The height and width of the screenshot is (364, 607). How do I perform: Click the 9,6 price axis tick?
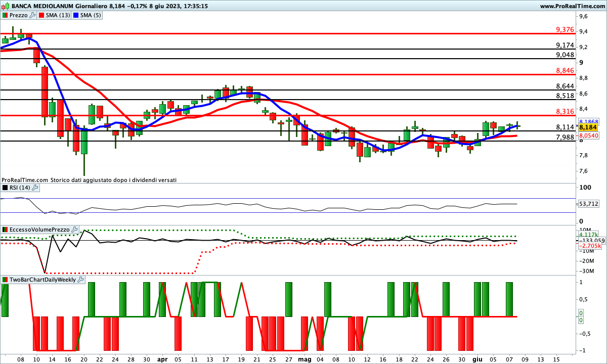coord(583,16)
